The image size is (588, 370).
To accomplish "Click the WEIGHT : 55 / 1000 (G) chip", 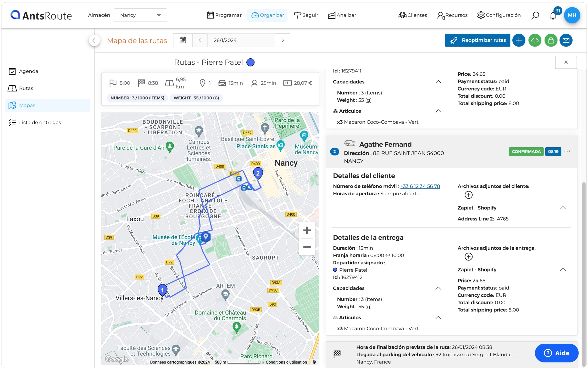I will click(196, 98).
